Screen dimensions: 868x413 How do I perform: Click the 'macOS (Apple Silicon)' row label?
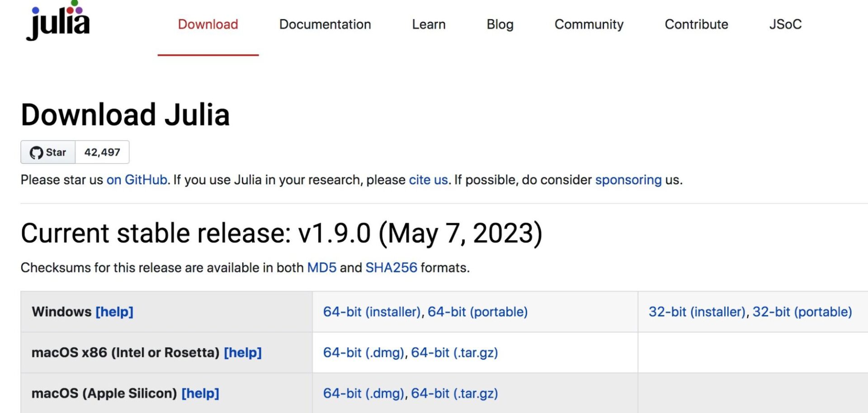tap(104, 393)
